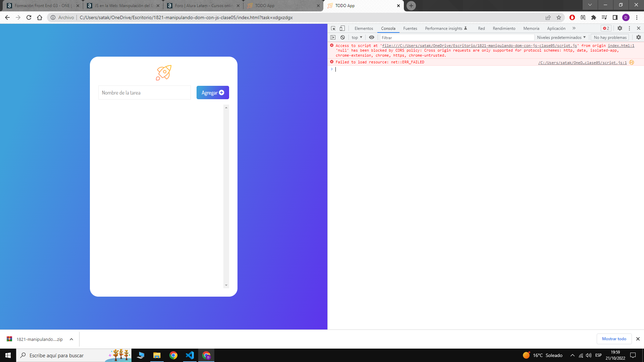Open the Memoria tab
The height and width of the screenshot is (362, 644).
(531, 28)
